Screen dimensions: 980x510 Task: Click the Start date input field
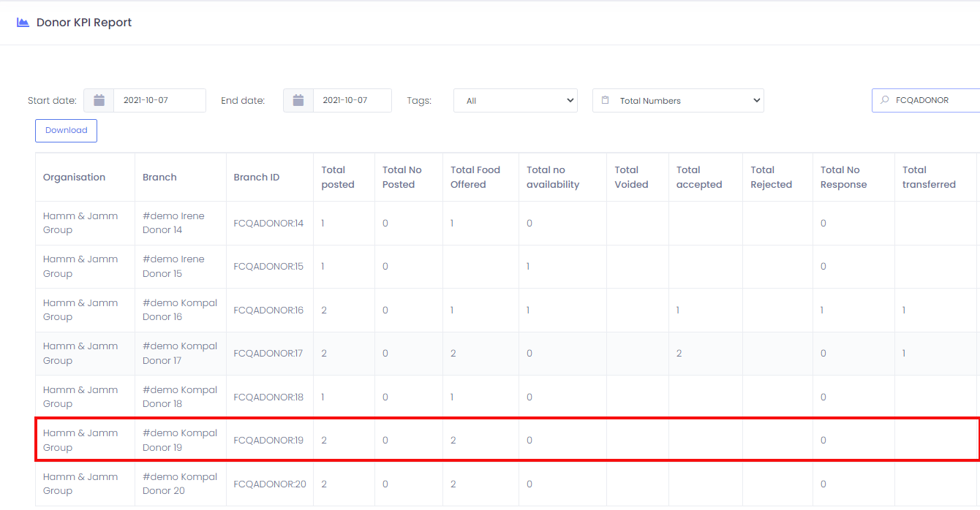159,100
